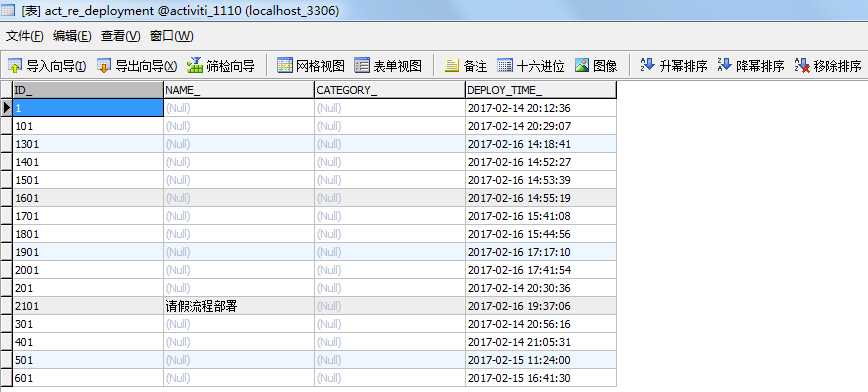Select ID cell 1301

click(87, 144)
